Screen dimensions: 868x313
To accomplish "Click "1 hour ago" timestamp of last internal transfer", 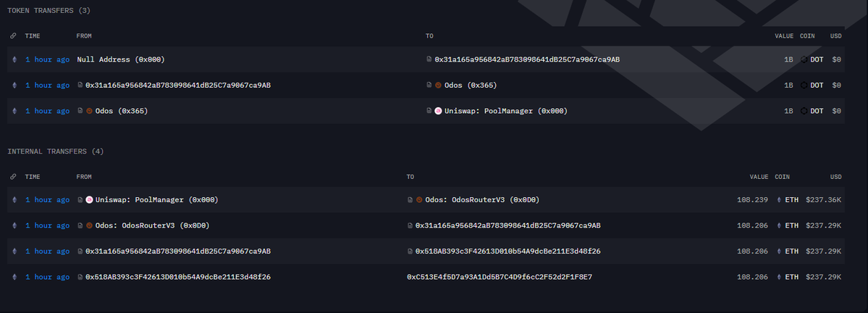I will click(x=47, y=277).
